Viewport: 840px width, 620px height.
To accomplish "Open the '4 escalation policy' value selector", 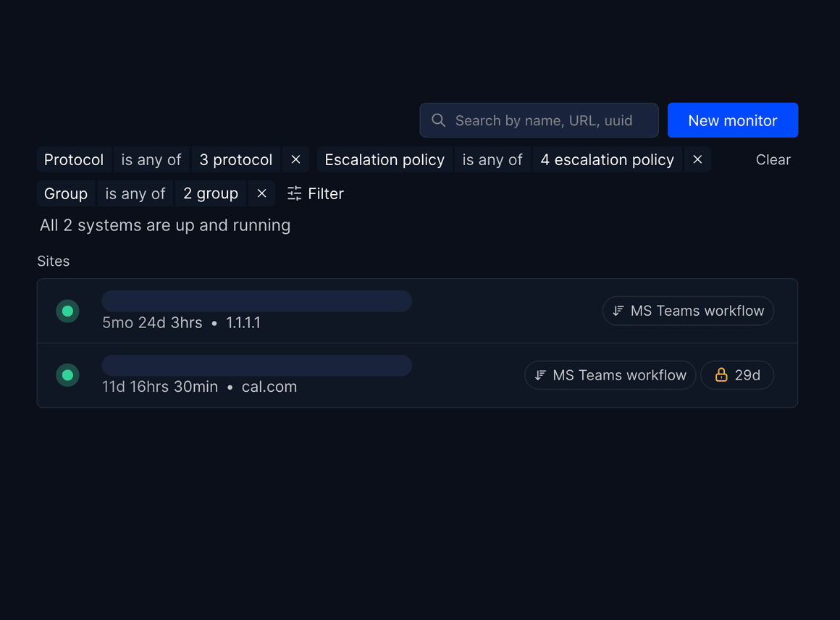I will pyautogui.click(x=607, y=159).
